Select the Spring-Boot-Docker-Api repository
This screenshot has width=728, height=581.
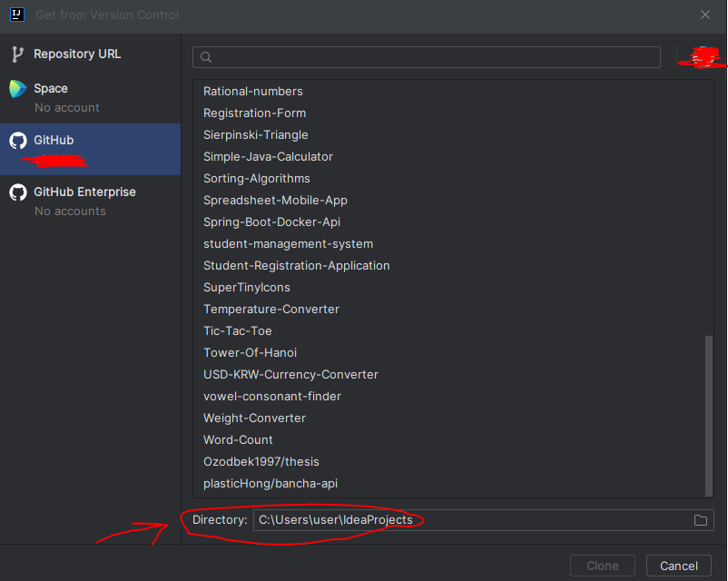tap(453, 222)
